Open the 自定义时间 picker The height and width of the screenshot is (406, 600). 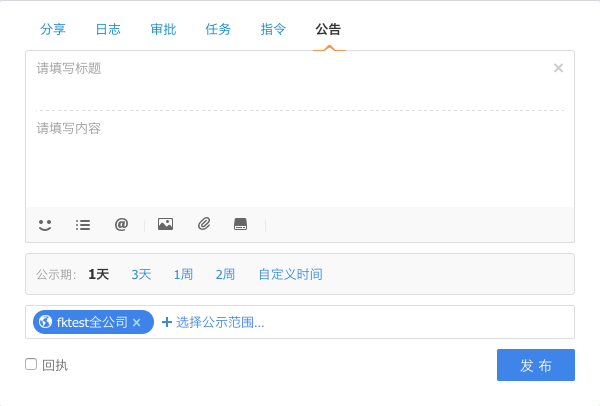click(290, 274)
